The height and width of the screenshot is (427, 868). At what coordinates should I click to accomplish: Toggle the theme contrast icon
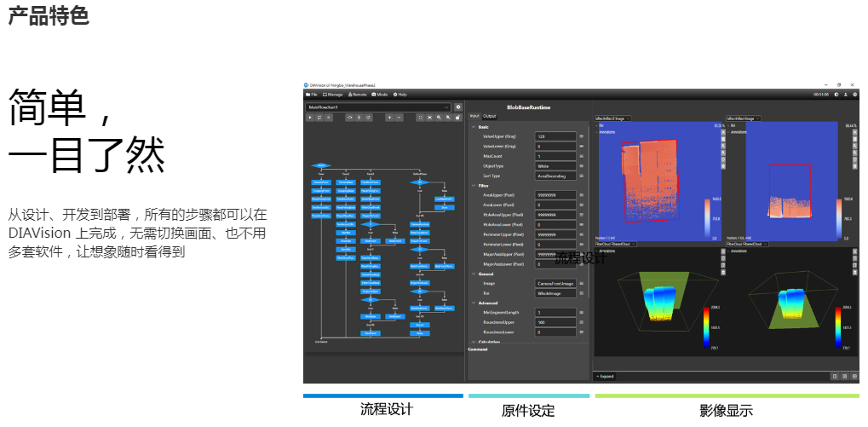pos(836,95)
